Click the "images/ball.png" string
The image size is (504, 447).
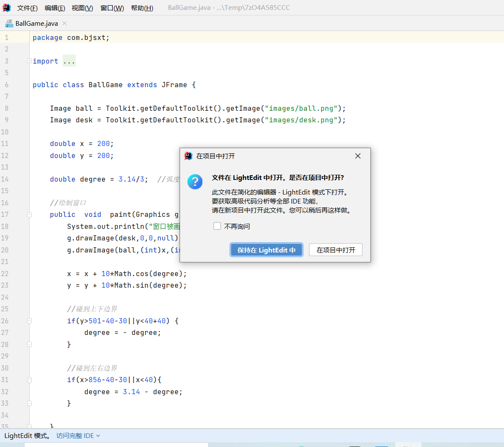click(301, 108)
